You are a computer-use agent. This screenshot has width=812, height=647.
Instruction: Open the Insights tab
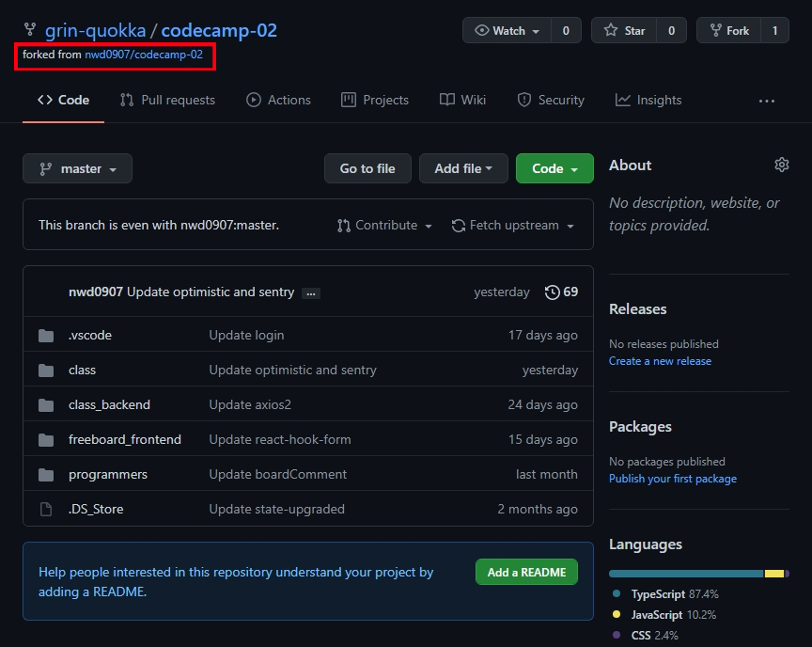(648, 100)
